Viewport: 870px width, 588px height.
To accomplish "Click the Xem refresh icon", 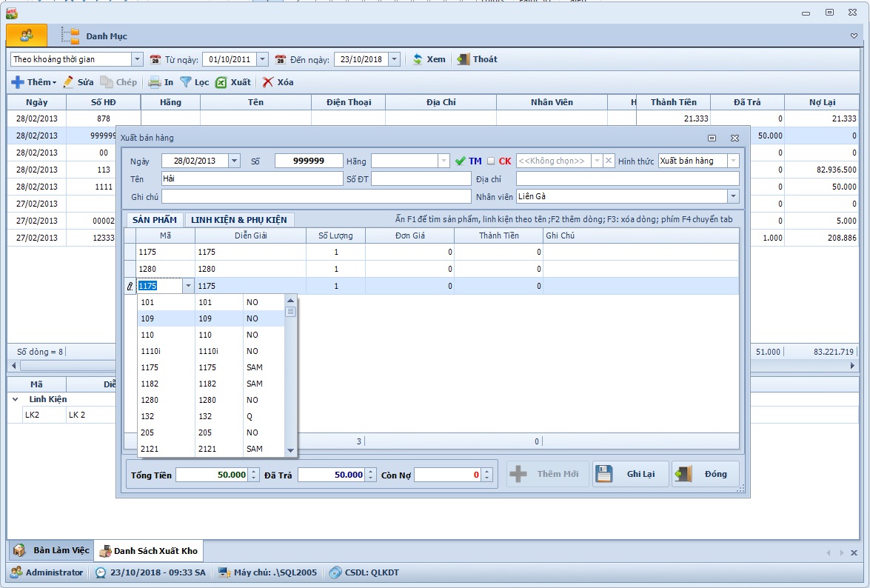I will [418, 59].
